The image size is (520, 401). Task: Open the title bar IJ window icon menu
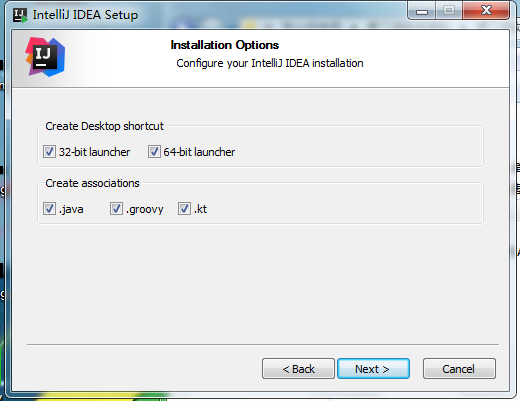[20, 15]
